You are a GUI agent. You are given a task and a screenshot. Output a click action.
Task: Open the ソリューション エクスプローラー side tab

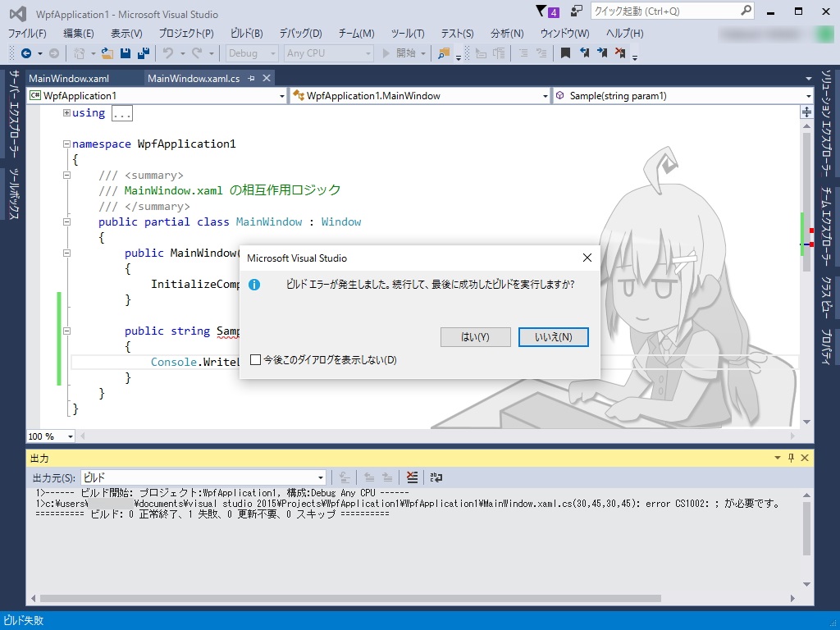pos(827,123)
